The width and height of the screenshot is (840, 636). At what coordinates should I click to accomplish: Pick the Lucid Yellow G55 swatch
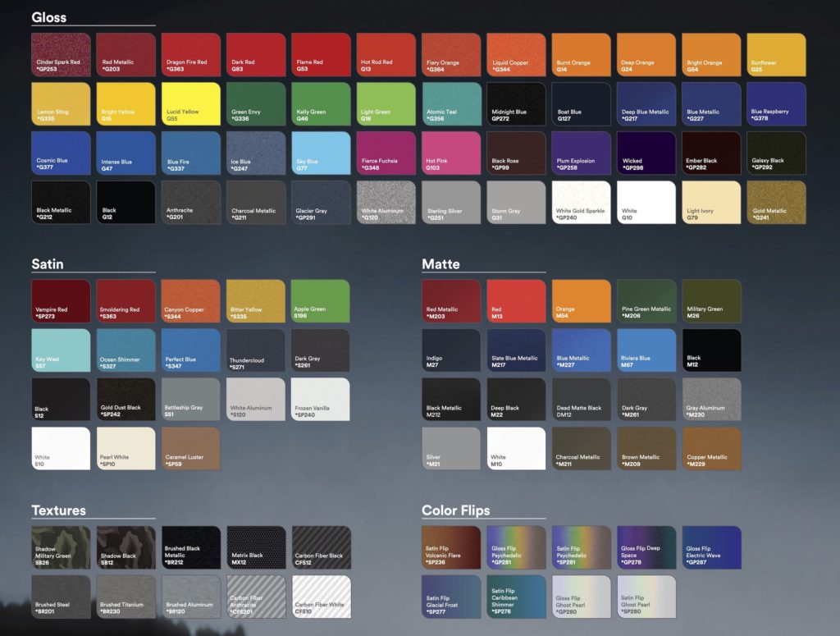pyautogui.click(x=190, y=104)
